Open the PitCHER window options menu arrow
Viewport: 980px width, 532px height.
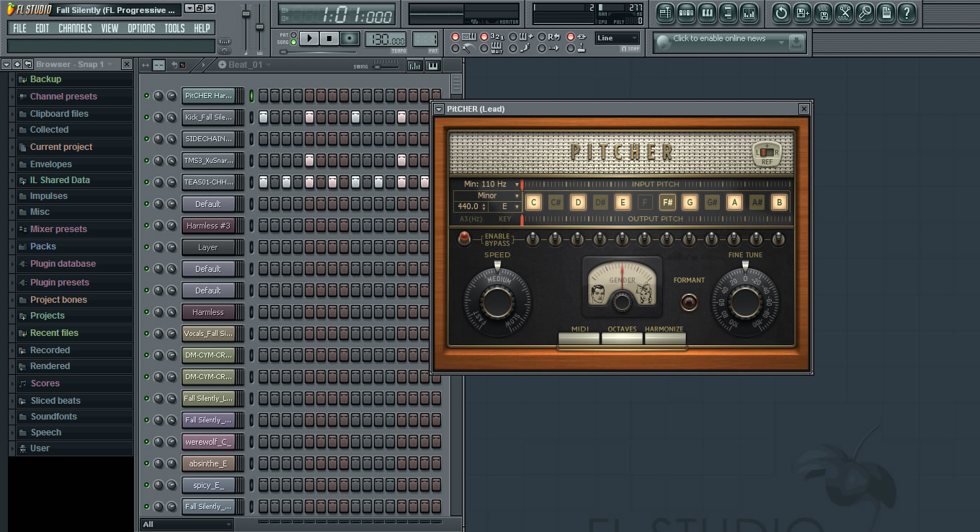(439, 109)
